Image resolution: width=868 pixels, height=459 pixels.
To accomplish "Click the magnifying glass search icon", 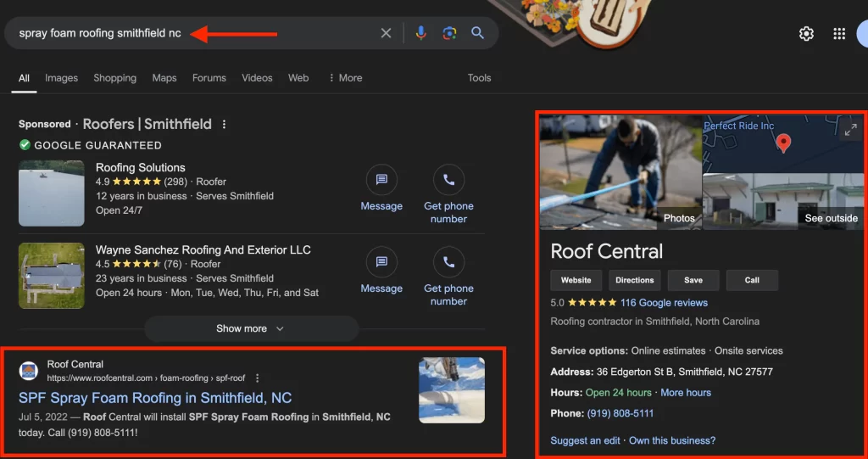I will 478,33.
